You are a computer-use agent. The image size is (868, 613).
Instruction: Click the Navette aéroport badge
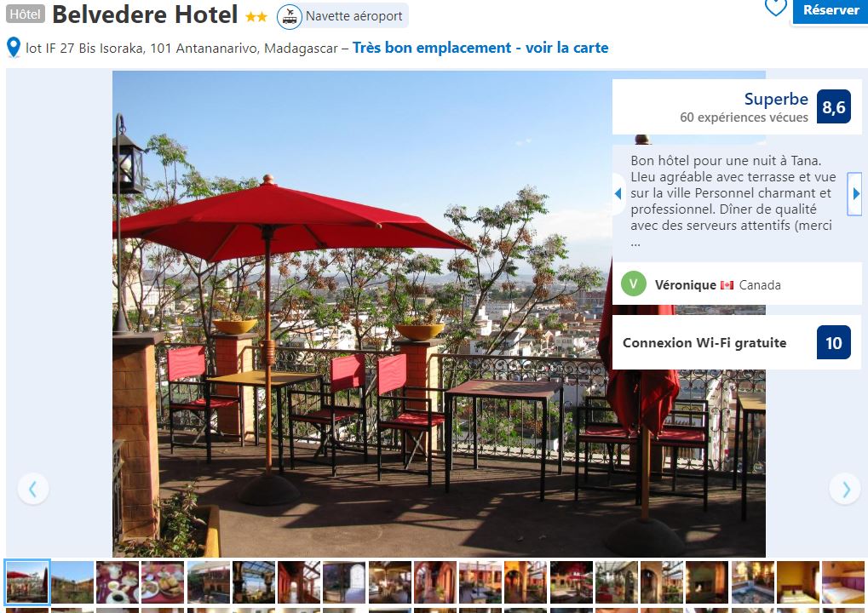click(x=342, y=16)
